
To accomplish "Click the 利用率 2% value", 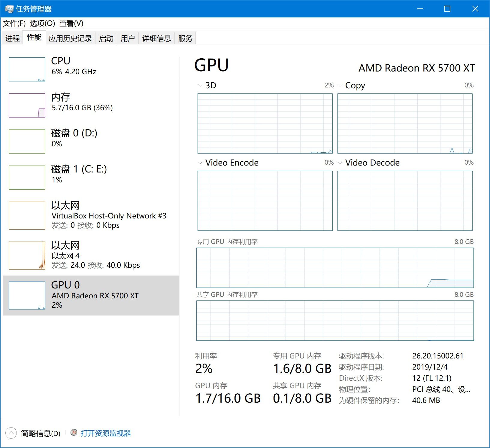I will click(x=204, y=369).
